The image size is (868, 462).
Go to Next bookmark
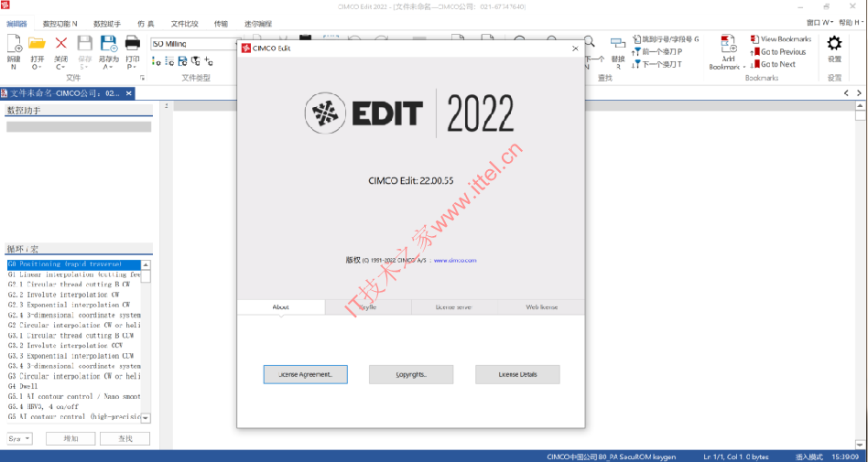(774, 64)
